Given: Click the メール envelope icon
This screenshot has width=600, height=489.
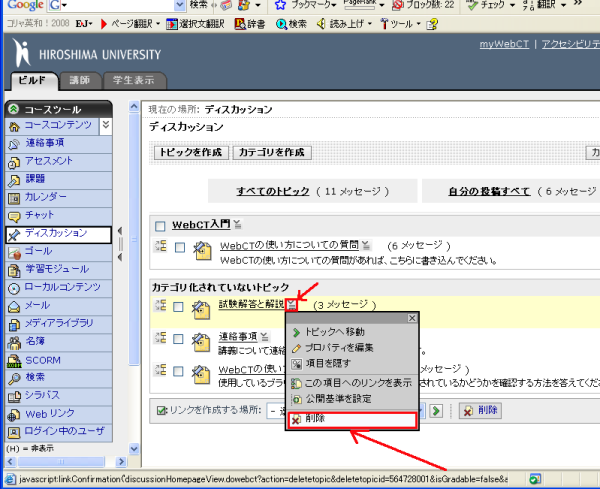Looking at the screenshot, I should click(x=14, y=306).
